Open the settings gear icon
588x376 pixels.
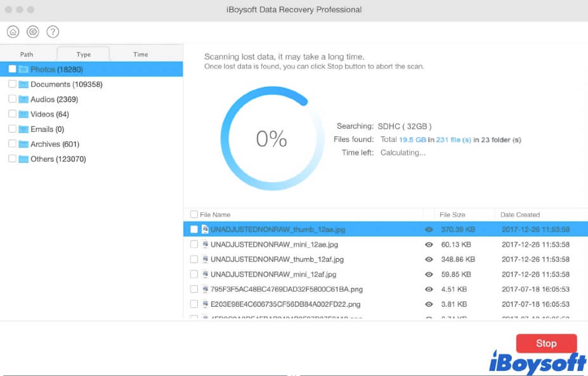click(33, 32)
